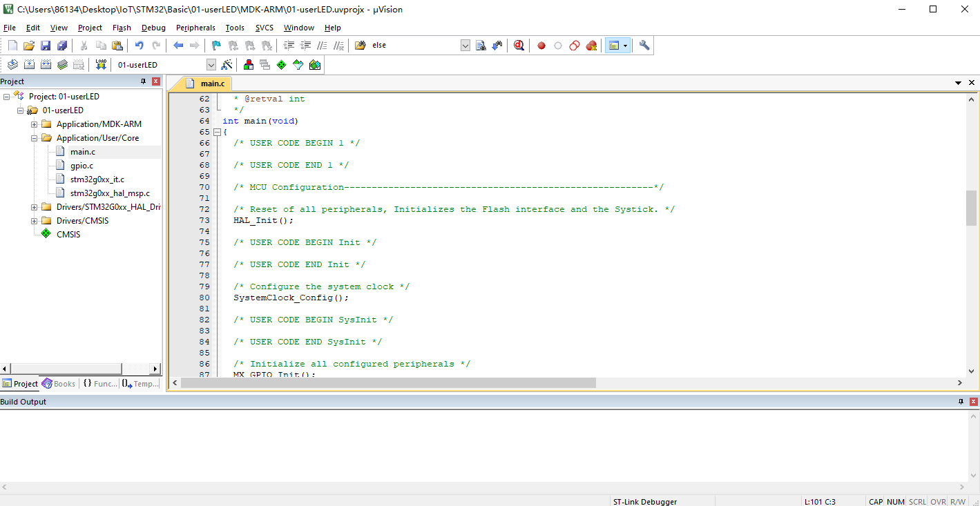Viewport: 980px width, 506px height.
Task: Open the editor tabs list dropdown arrow
Action: [x=959, y=83]
